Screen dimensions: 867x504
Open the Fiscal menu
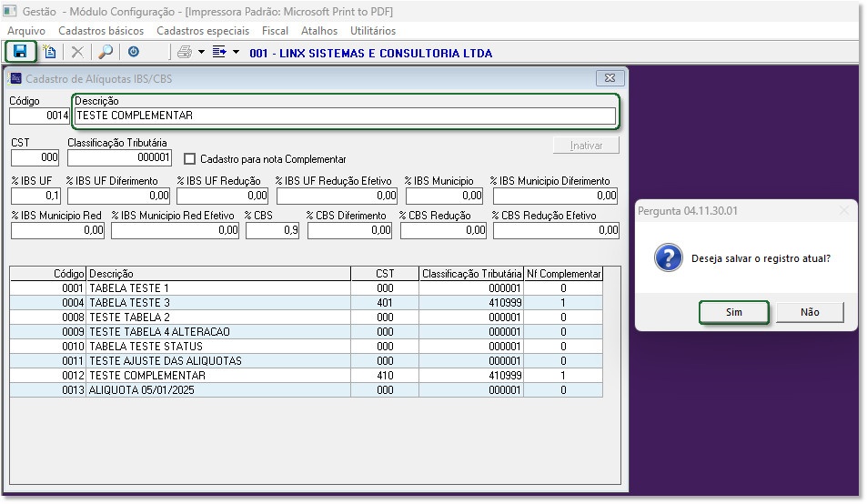[275, 30]
